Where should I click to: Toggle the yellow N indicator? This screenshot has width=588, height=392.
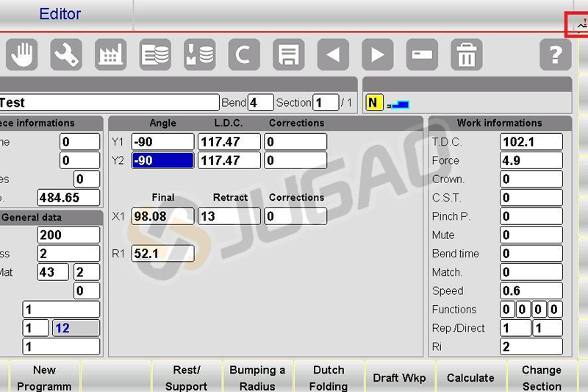(373, 103)
